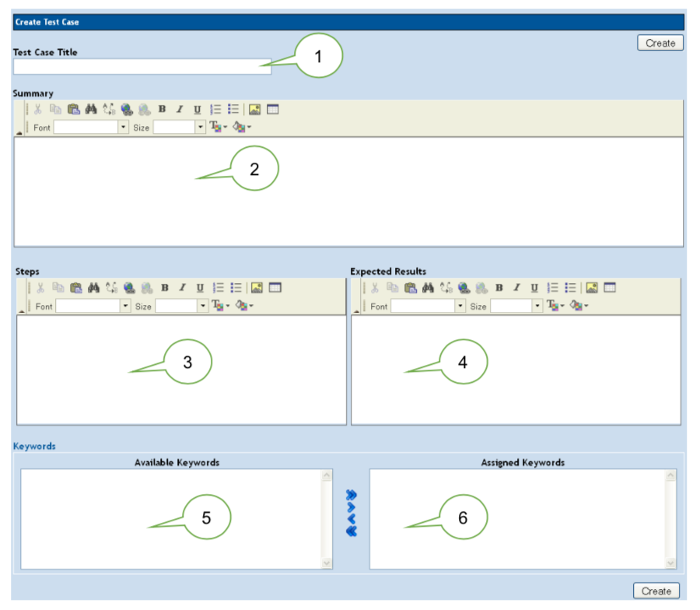Insert numbered list in Expected Results editor
Viewport: 700px width, 610px height.
click(x=553, y=288)
